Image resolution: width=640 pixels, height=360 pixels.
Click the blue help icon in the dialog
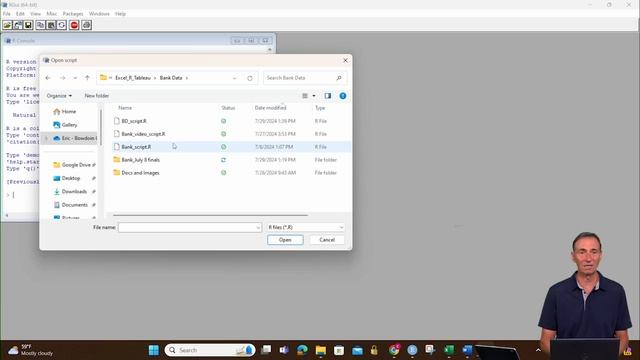point(343,96)
